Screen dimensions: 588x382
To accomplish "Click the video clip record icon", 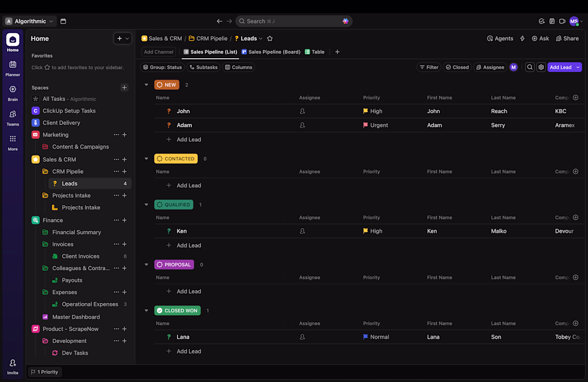I will coord(562,21).
